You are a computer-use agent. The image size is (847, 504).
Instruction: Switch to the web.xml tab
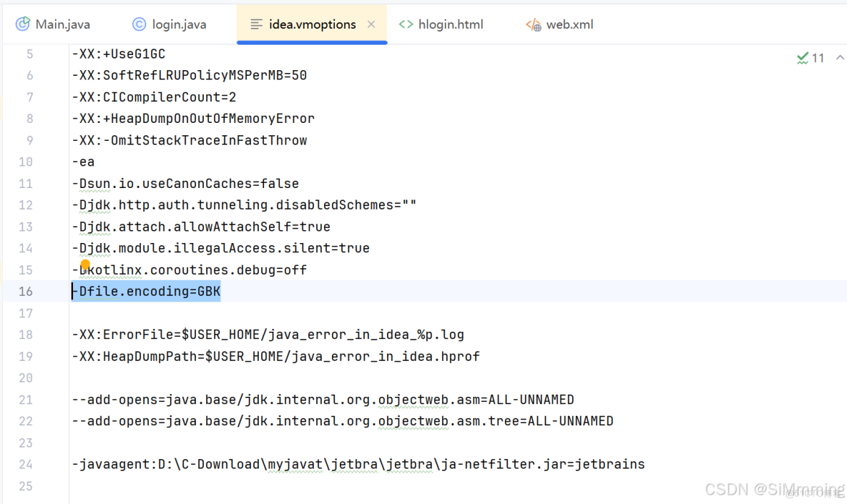click(x=570, y=24)
